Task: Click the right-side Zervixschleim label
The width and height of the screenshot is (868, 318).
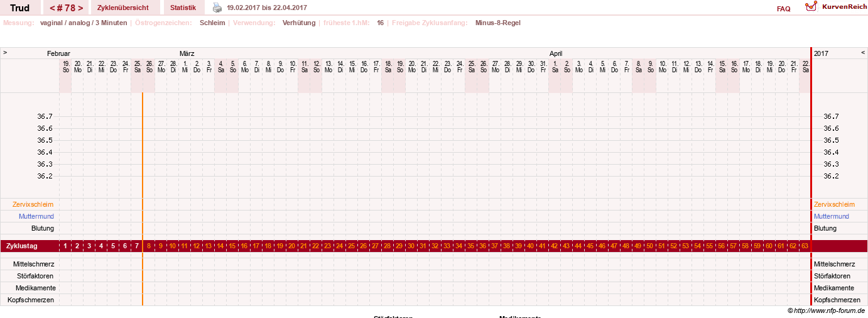Action: pyautogui.click(x=834, y=204)
